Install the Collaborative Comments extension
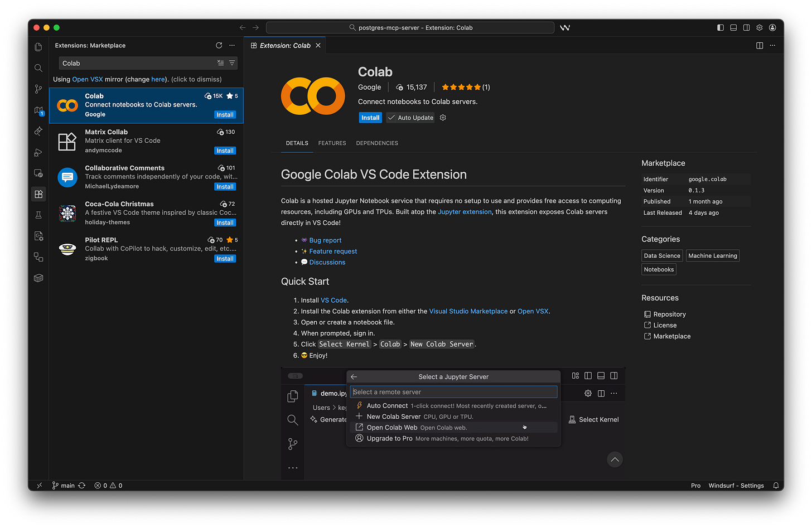812x528 pixels. coord(225,187)
